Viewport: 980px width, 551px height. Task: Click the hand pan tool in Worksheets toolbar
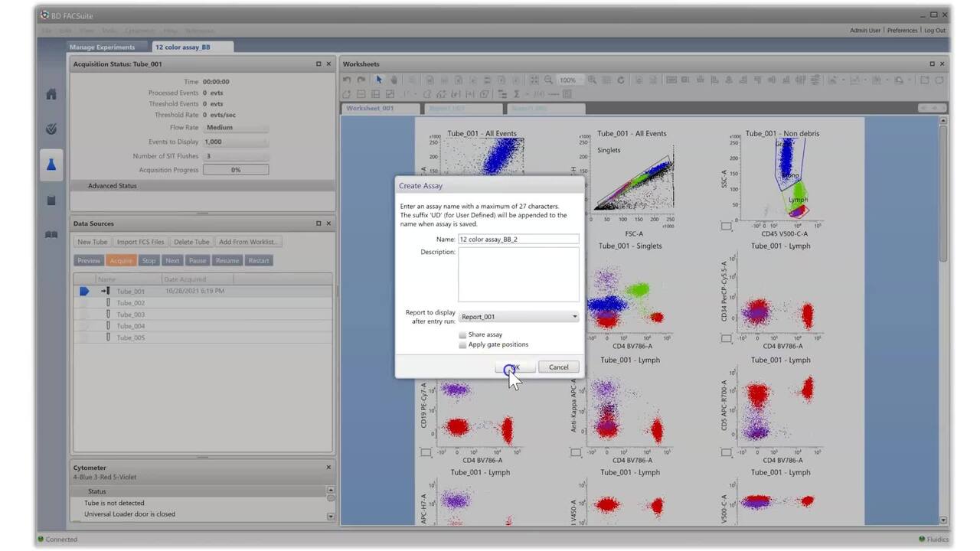tap(394, 80)
